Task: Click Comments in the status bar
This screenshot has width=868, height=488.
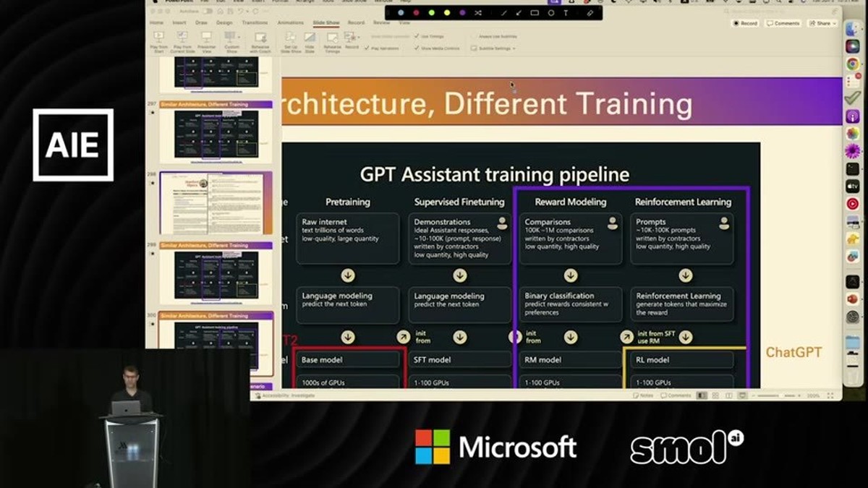Action: tap(676, 395)
